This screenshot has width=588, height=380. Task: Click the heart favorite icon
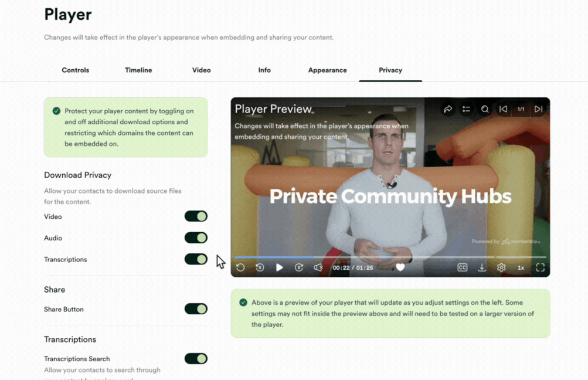coord(400,267)
